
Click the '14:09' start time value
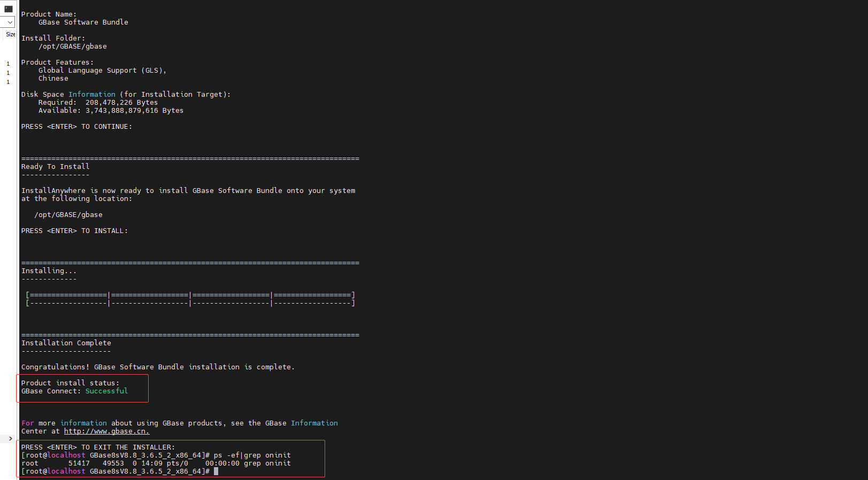pyautogui.click(x=151, y=463)
